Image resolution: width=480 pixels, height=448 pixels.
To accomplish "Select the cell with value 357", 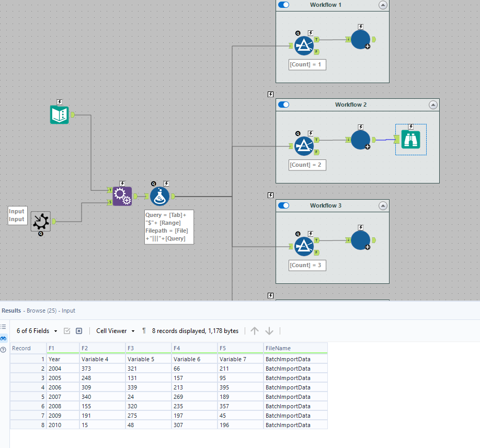I will pos(241,406).
